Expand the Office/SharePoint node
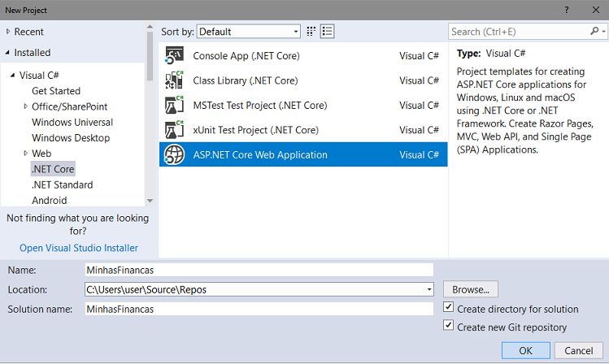The width and height of the screenshot is (609, 364). point(26,106)
